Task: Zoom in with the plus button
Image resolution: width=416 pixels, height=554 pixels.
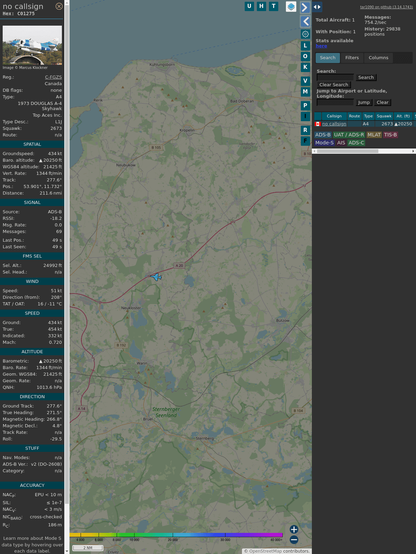Action: (x=294, y=529)
